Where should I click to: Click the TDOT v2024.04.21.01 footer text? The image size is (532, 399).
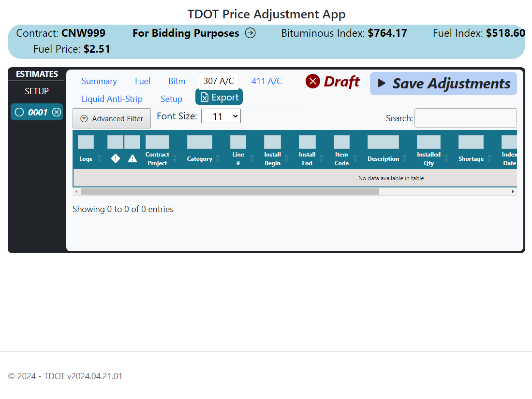coord(83,376)
